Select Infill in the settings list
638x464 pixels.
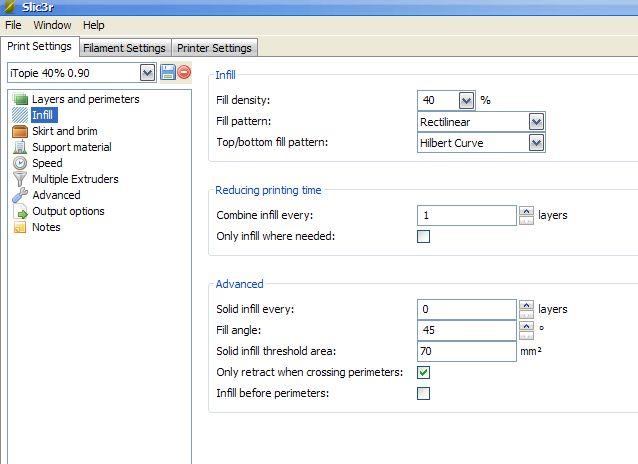point(42,115)
